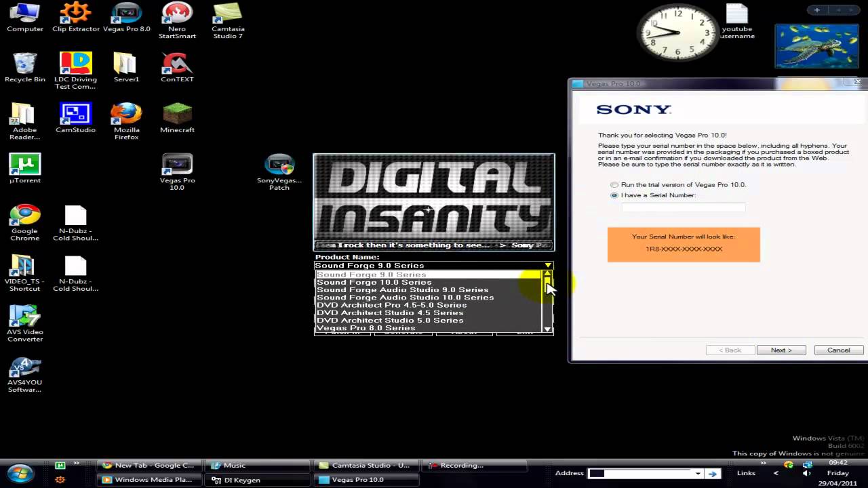Launch the CamStudio desktop shortcut
This screenshot has height=488, width=868.
[x=75, y=118]
